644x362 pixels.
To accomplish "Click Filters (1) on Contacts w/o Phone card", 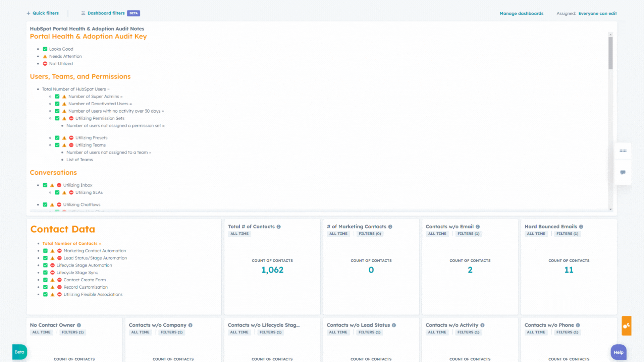I will click(567, 333).
